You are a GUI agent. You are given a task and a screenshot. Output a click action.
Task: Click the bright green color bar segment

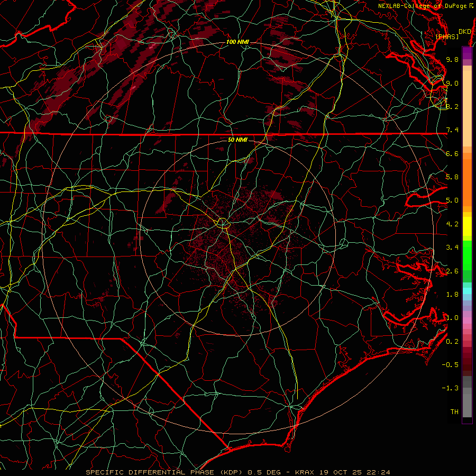pyautogui.click(x=467, y=255)
